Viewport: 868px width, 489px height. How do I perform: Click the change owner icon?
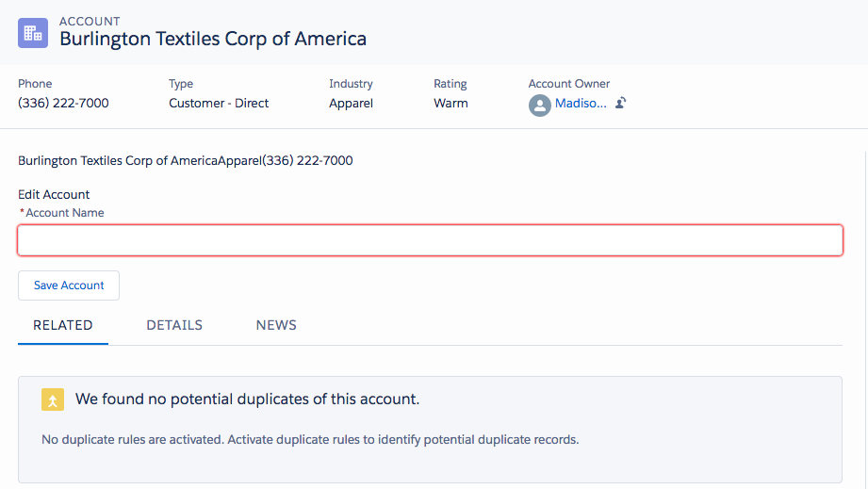621,104
